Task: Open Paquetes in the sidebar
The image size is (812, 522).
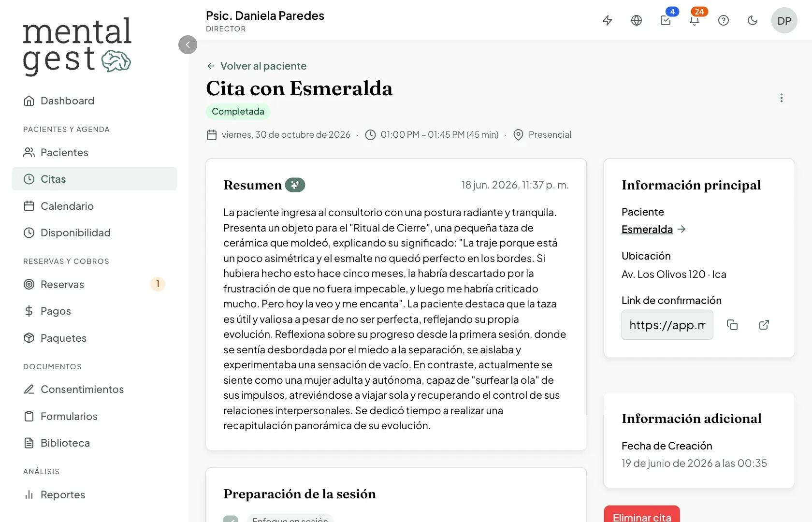Action: [94, 338]
